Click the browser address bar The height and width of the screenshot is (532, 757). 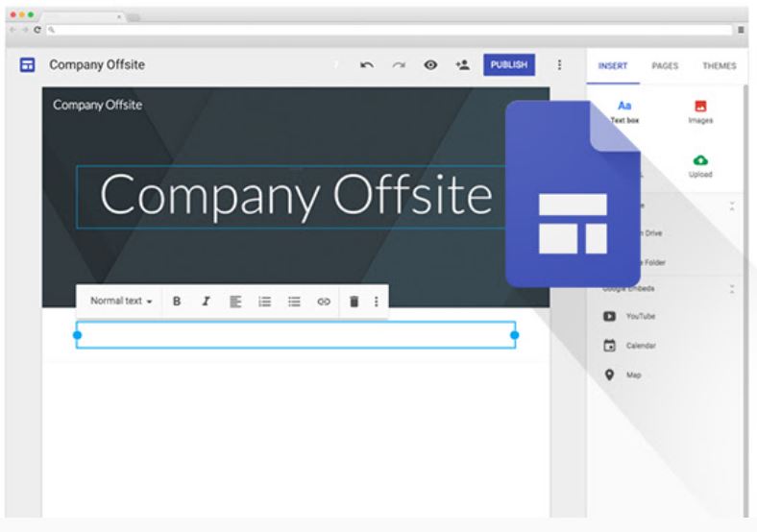389,30
